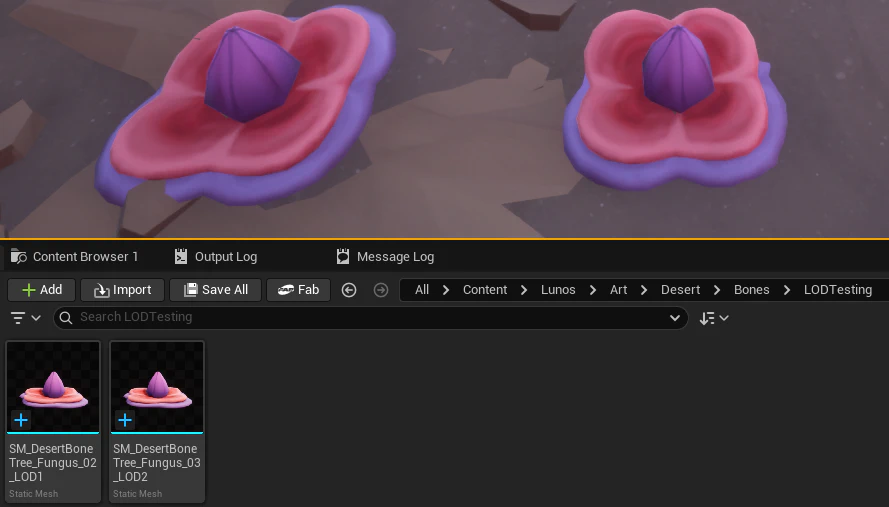Click the Output Log tab icon
The height and width of the screenshot is (507, 889).
(x=181, y=257)
